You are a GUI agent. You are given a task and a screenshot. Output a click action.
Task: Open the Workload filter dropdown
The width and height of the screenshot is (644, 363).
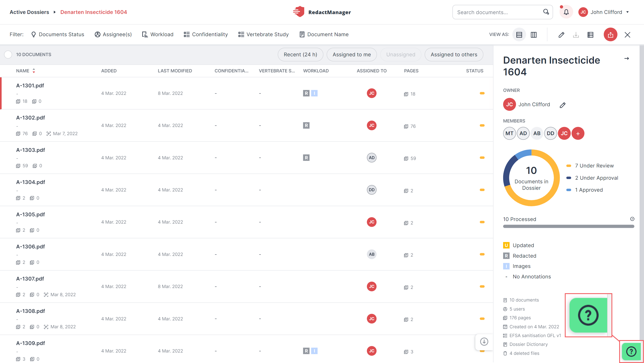click(x=158, y=34)
